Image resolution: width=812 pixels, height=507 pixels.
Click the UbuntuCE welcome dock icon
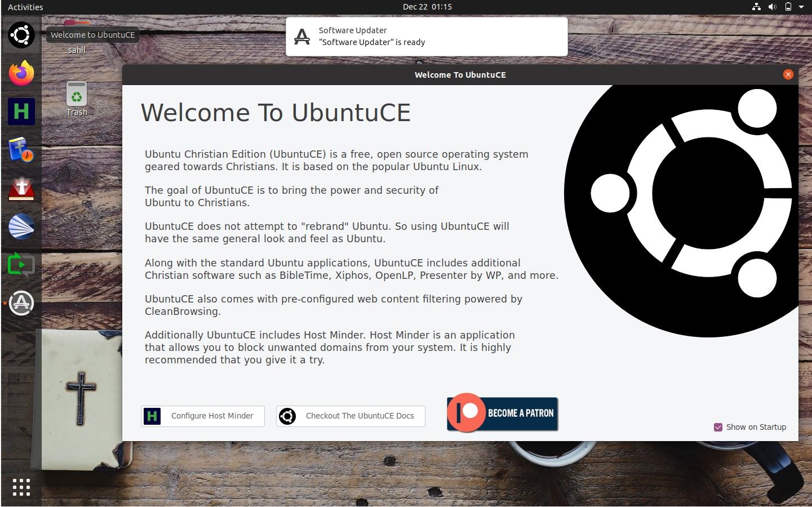pyautogui.click(x=21, y=35)
